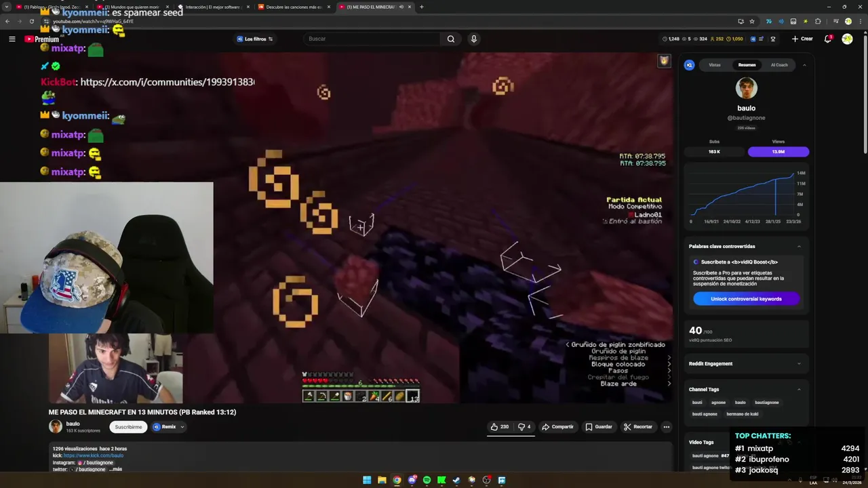868x488 pixels.
Task: Click the Suscribirme button
Action: pos(128,427)
